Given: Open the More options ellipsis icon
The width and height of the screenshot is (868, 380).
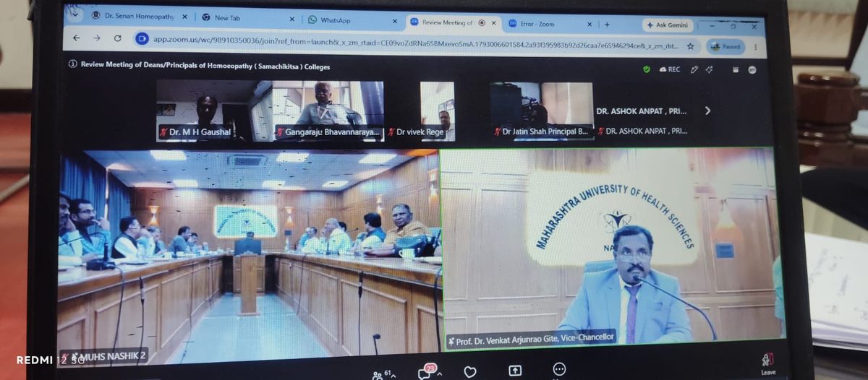Looking at the screenshot, I should pos(558,369).
